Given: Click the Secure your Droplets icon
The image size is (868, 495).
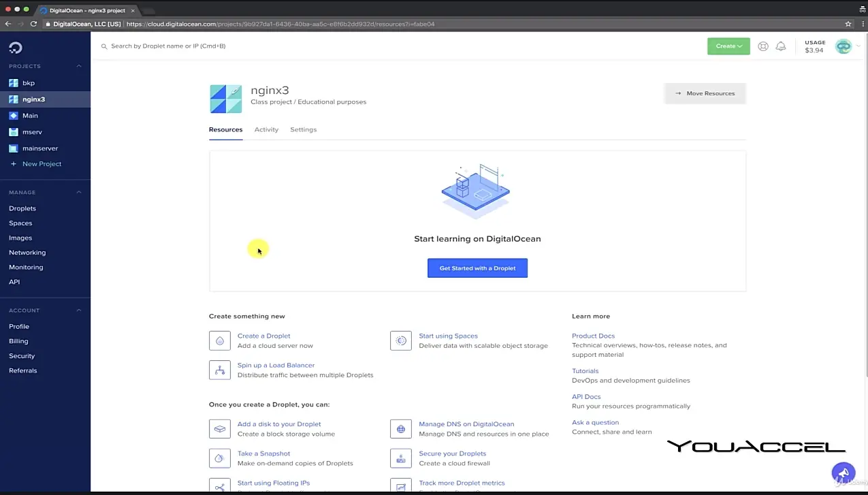Looking at the screenshot, I should click(401, 458).
